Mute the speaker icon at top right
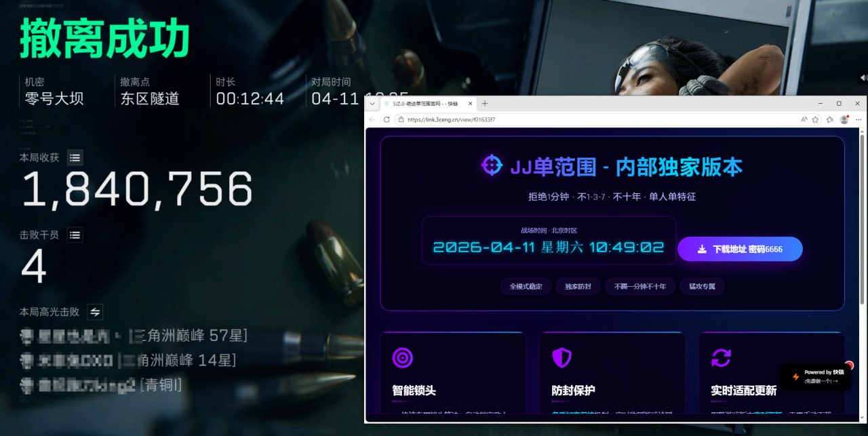Viewport: 868px width, 436px height. tap(863, 77)
